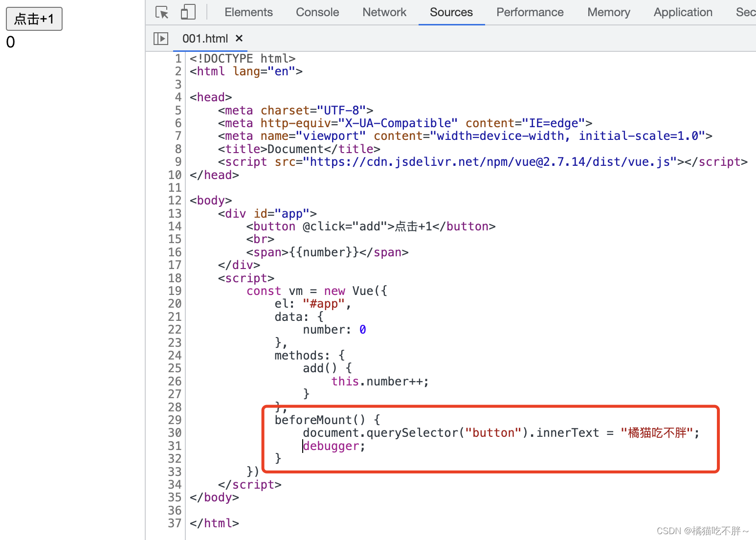Screen dimensions: 756x540
Task: Click the const vm = new Vue line
Action: pos(316,291)
